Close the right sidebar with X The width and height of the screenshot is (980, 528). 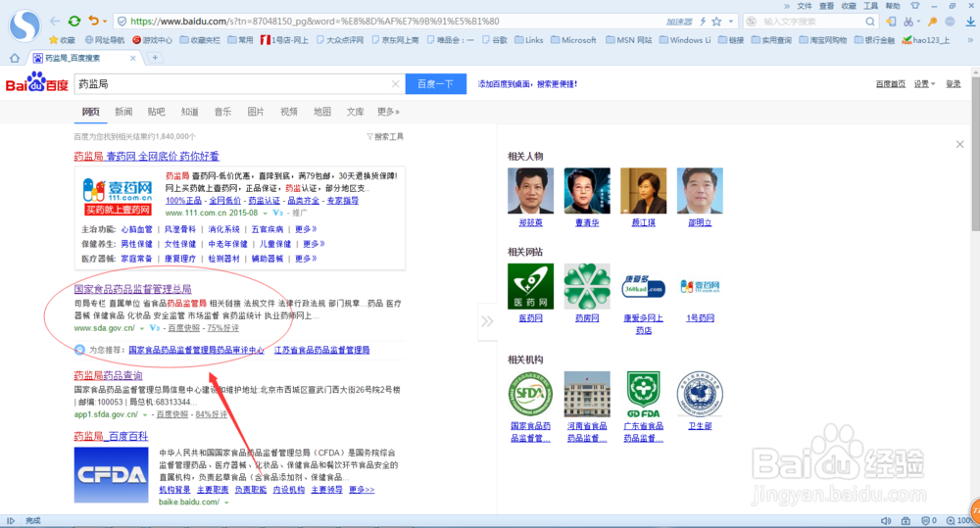960,144
